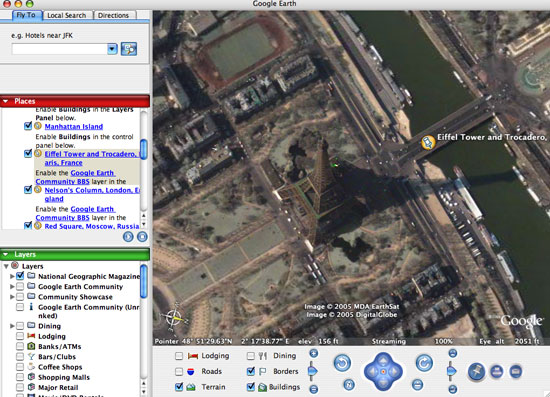
Task: Switch to the Local Search tab
Action: 67,15
